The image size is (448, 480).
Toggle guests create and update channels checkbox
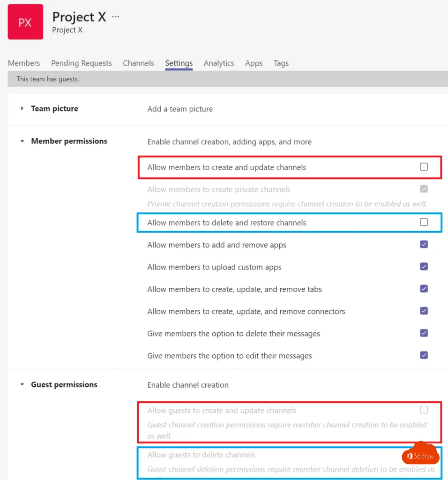tap(424, 410)
